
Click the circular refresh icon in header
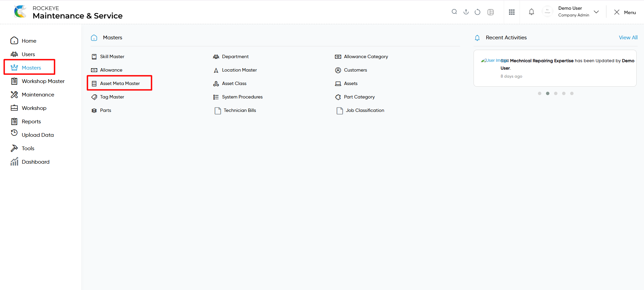click(x=478, y=12)
